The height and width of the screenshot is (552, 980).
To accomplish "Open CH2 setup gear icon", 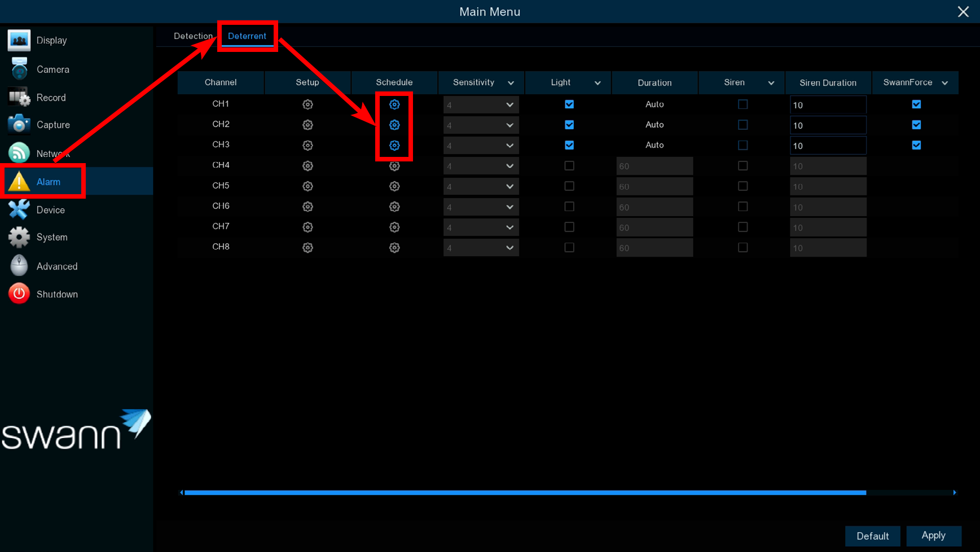I will pyautogui.click(x=307, y=125).
